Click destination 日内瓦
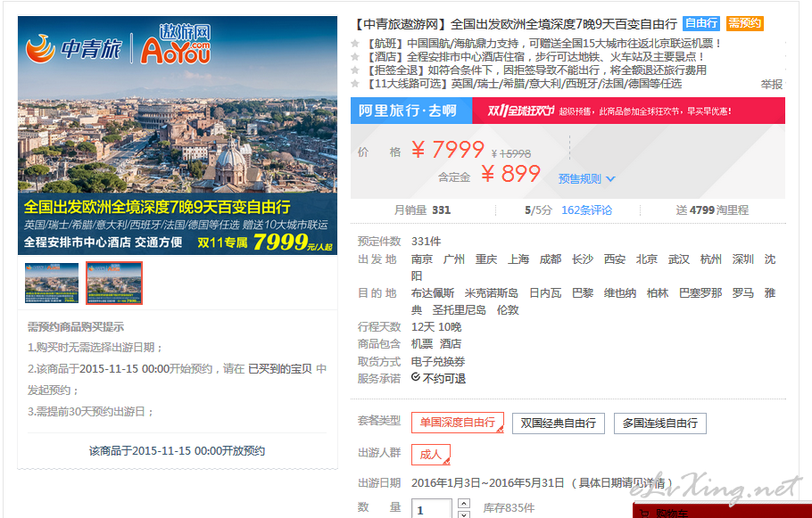The width and height of the screenshot is (812, 518). 545,293
